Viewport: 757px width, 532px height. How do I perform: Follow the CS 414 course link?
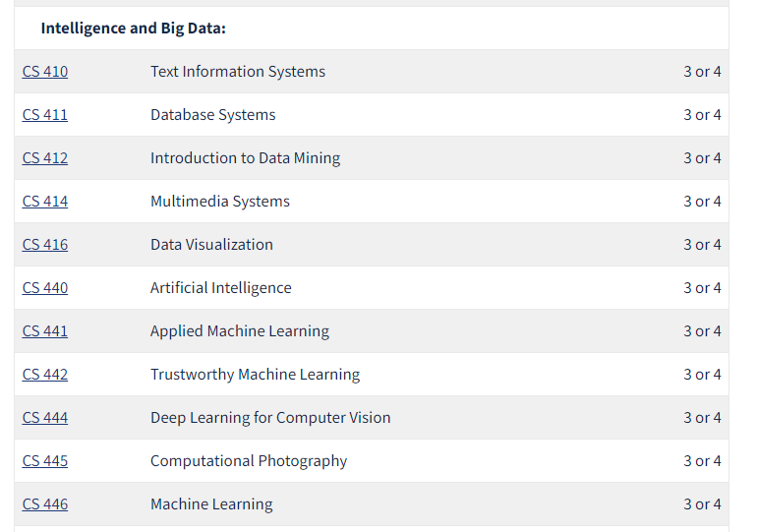tap(45, 202)
